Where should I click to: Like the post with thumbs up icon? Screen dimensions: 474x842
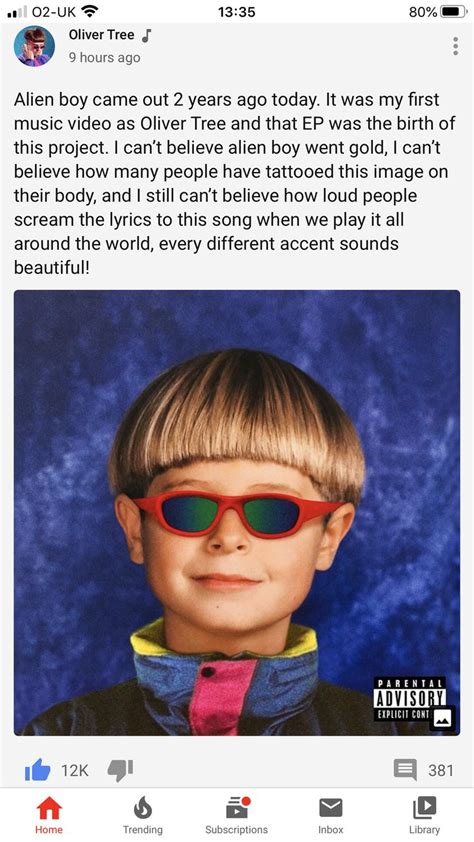coord(38,770)
